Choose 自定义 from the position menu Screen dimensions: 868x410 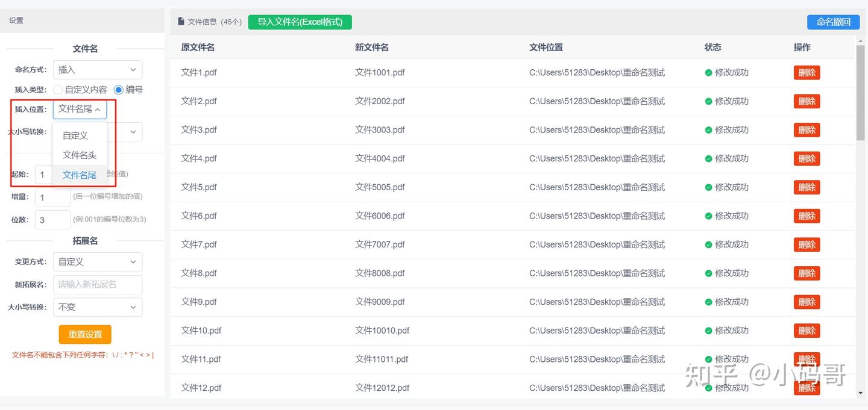click(x=75, y=135)
